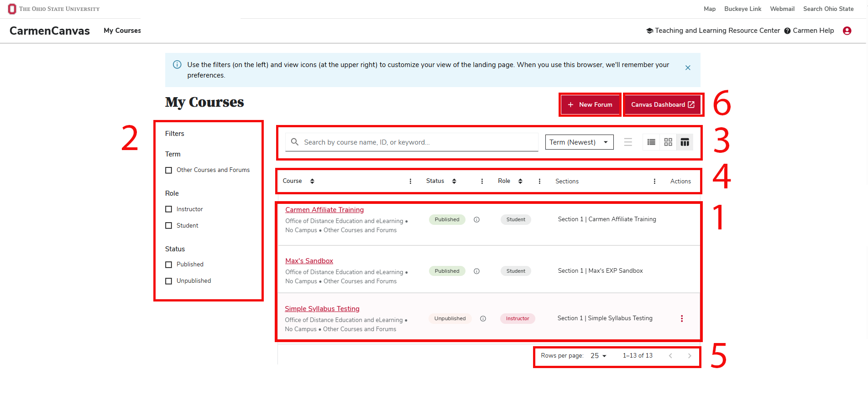Click the info icon in the blue banner
The height and width of the screenshot is (395, 868).
pyautogui.click(x=177, y=65)
